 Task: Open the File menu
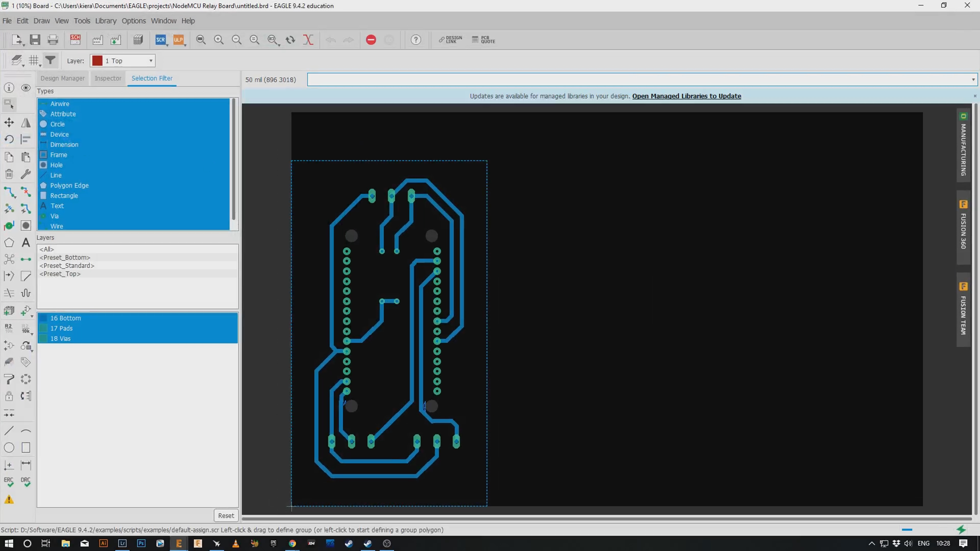click(7, 21)
